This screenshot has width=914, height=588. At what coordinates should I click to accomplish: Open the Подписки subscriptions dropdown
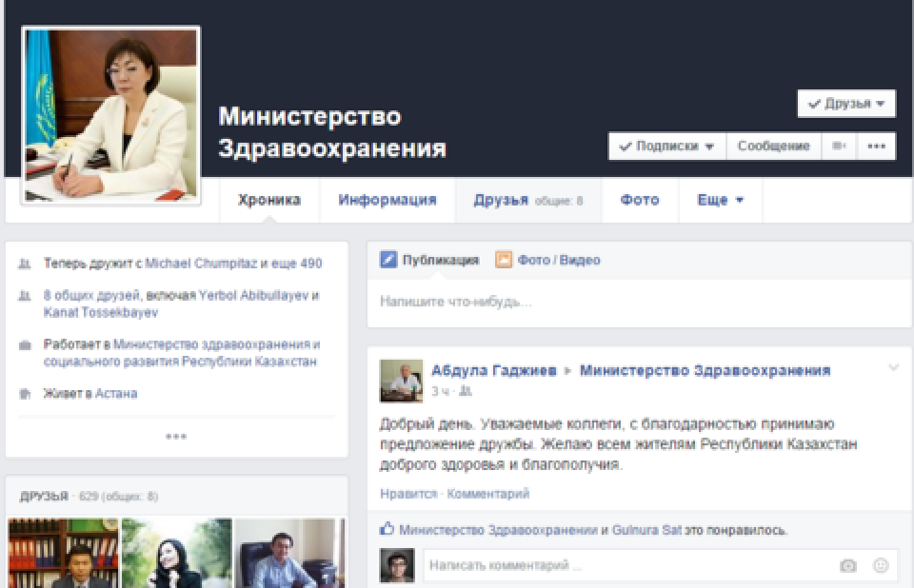click(667, 146)
